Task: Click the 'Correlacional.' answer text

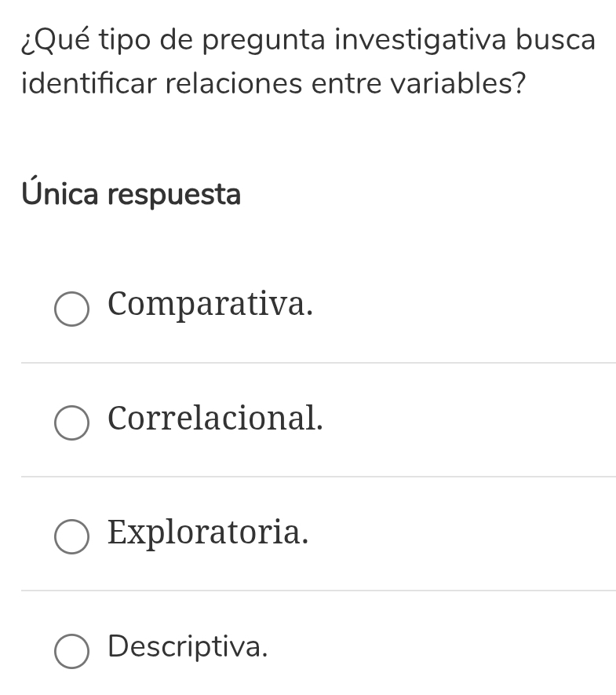Action: 215,419
